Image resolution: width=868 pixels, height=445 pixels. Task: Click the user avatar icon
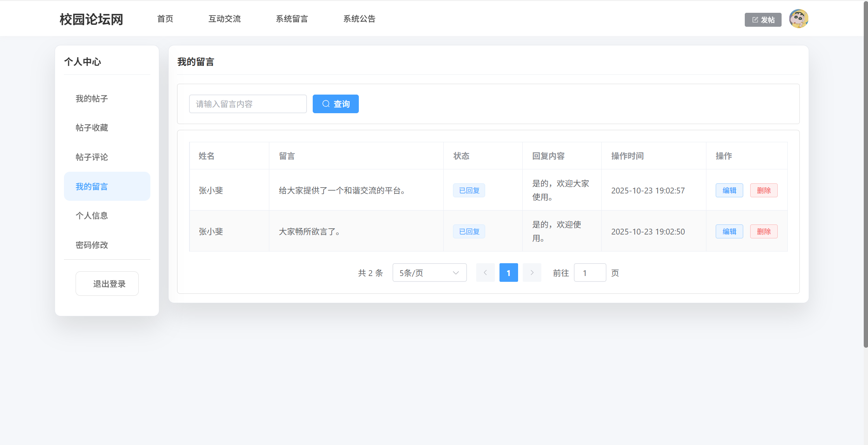pyautogui.click(x=798, y=19)
